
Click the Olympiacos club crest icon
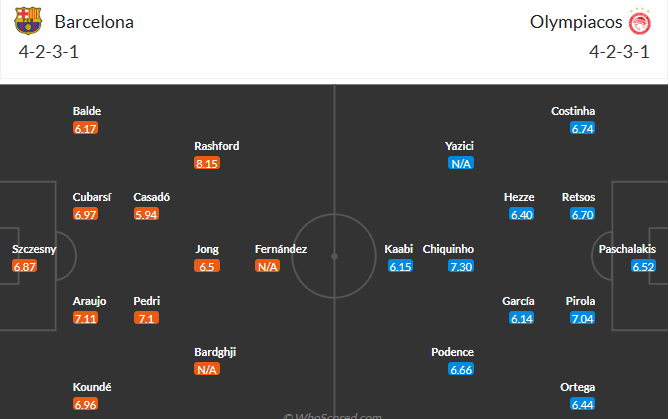pos(640,21)
